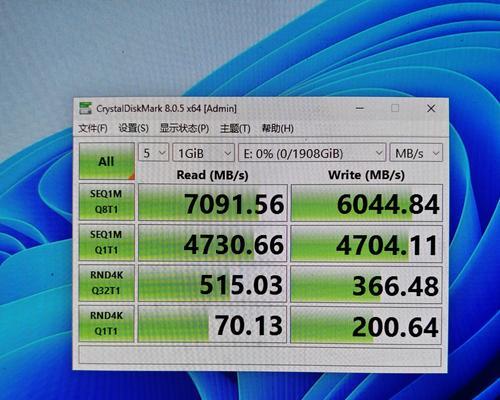Open the MB/s unit dropdown
The width and height of the screenshot is (500, 400).
pyautogui.click(x=416, y=153)
